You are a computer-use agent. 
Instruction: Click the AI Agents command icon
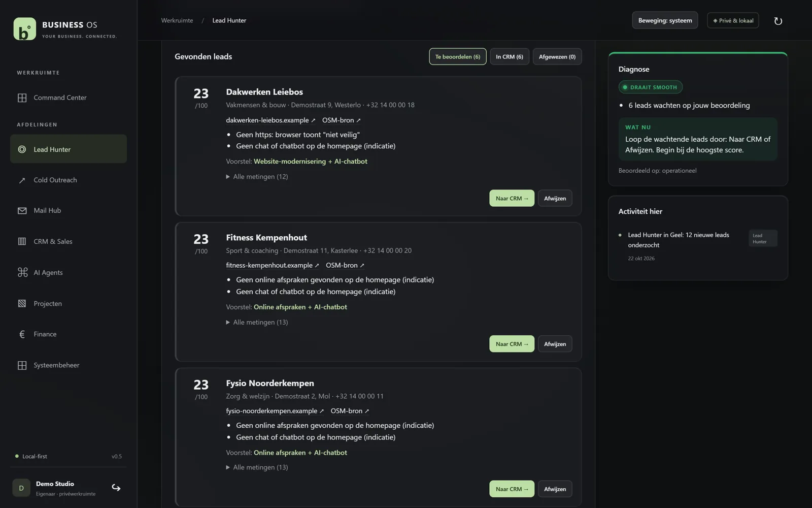pos(22,272)
